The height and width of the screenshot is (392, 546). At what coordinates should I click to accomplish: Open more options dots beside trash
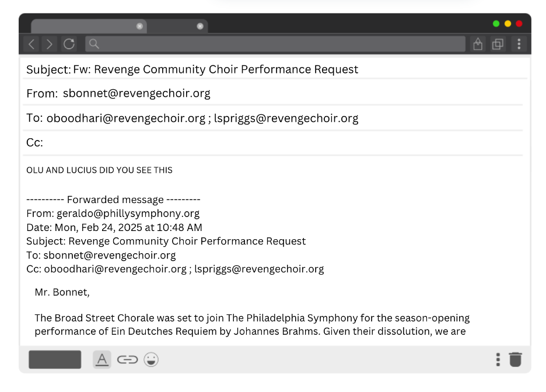498,359
